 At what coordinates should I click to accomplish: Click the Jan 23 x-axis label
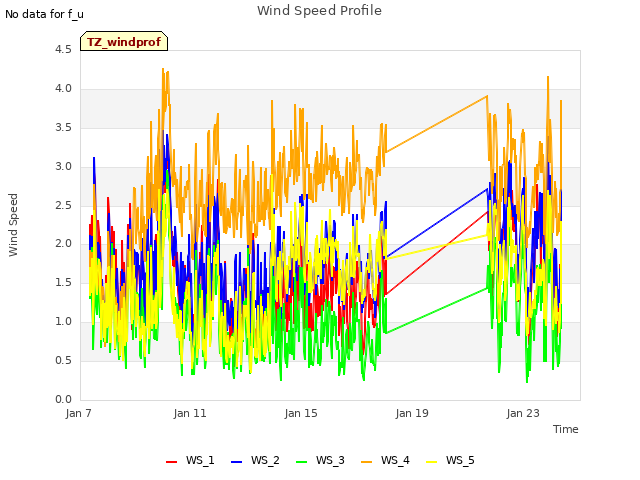[523, 413]
